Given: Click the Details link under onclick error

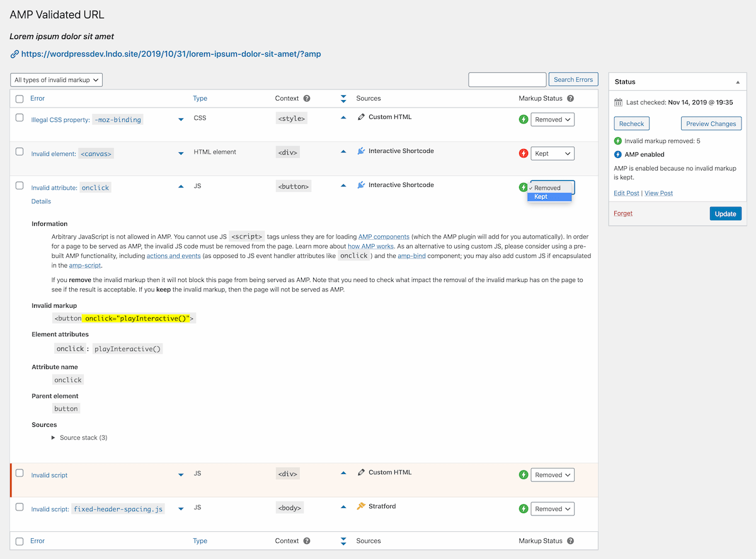Looking at the screenshot, I should pyautogui.click(x=41, y=201).
